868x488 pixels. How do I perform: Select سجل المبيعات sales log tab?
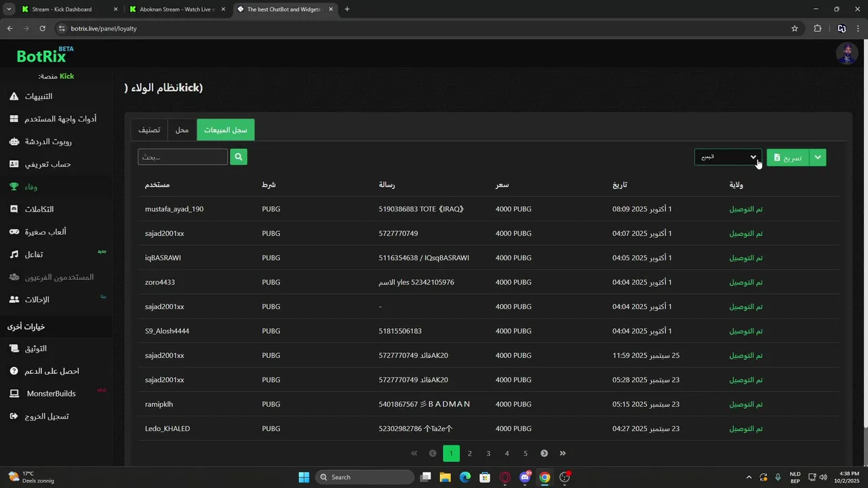(226, 129)
